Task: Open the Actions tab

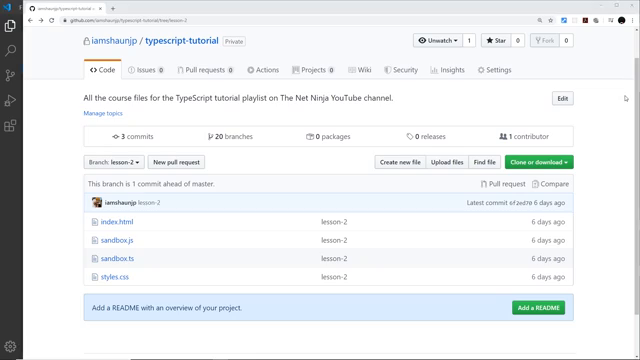Action: pyautogui.click(x=263, y=70)
